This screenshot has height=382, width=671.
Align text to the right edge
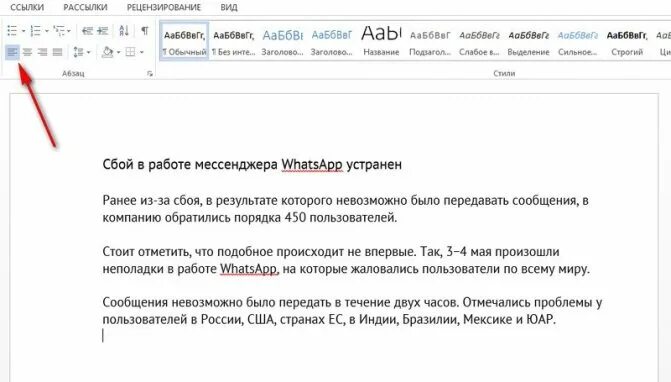pyautogui.click(x=42, y=52)
